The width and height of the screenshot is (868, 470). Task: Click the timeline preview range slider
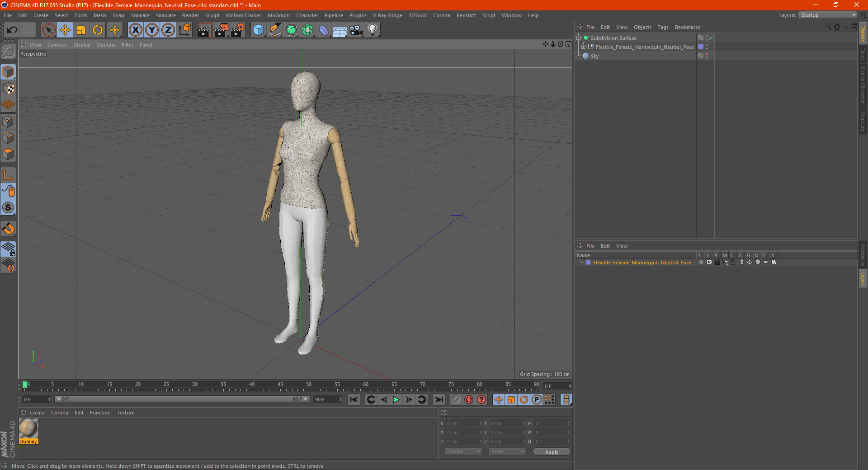click(x=182, y=399)
